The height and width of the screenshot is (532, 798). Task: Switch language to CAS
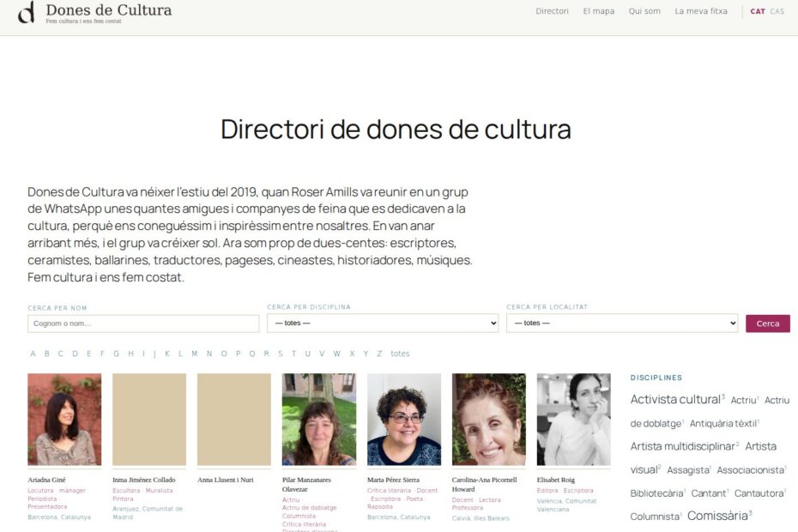(777, 11)
